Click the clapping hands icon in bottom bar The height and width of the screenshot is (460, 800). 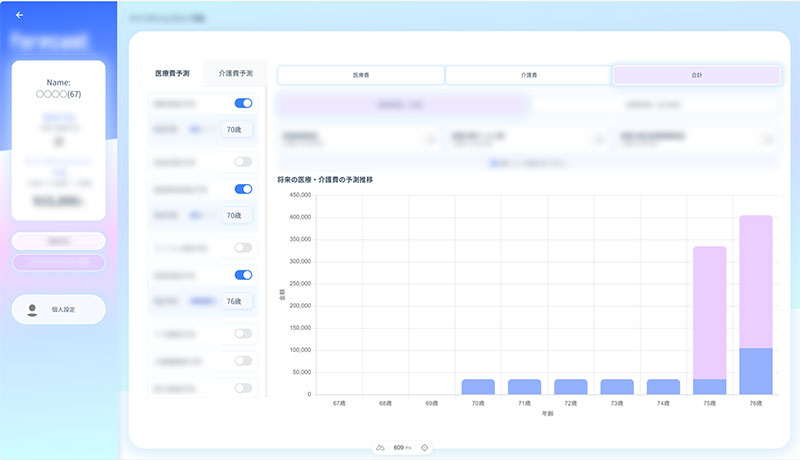[x=380, y=447]
